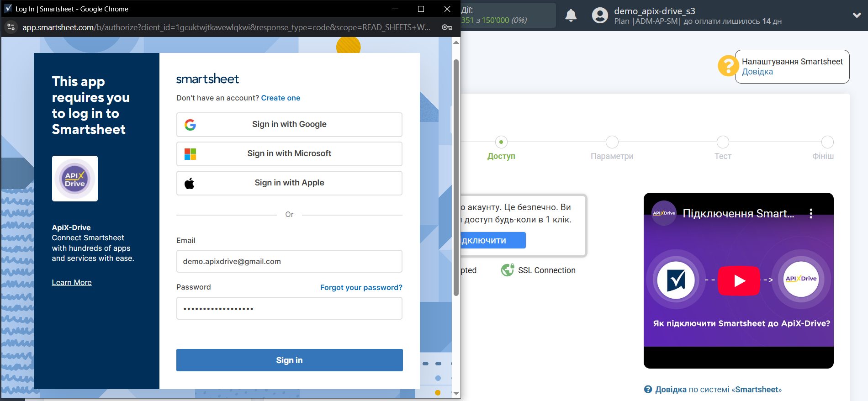
Task: Click the Довідка link in Smartsheet settings tooltip
Action: [757, 72]
